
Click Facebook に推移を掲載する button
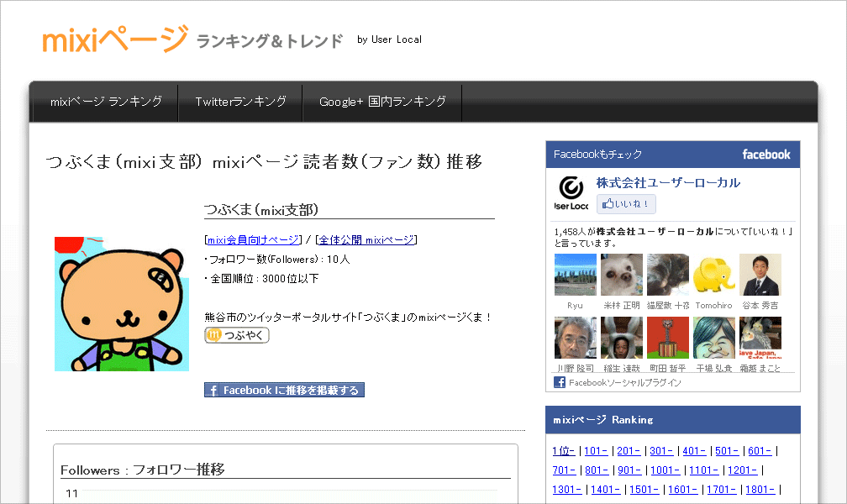click(x=284, y=390)
